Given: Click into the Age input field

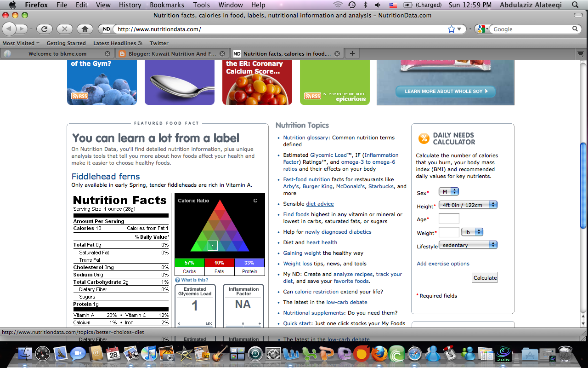Looking at the screenshot, I should pos(449,218).
